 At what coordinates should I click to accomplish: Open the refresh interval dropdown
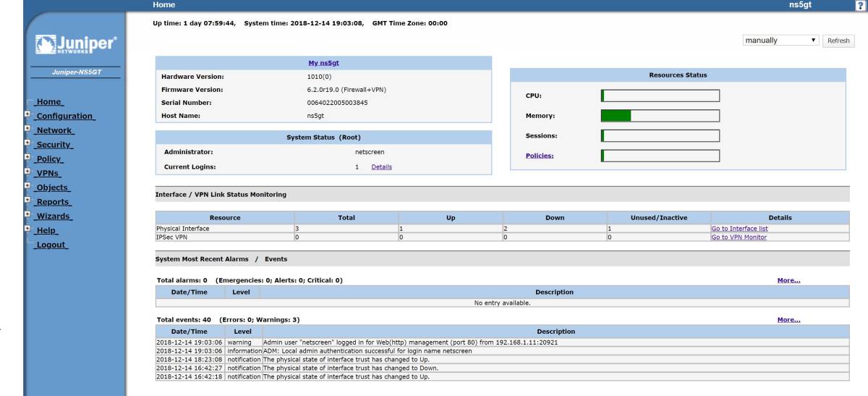pyautogui.click(x=780, y=41)
